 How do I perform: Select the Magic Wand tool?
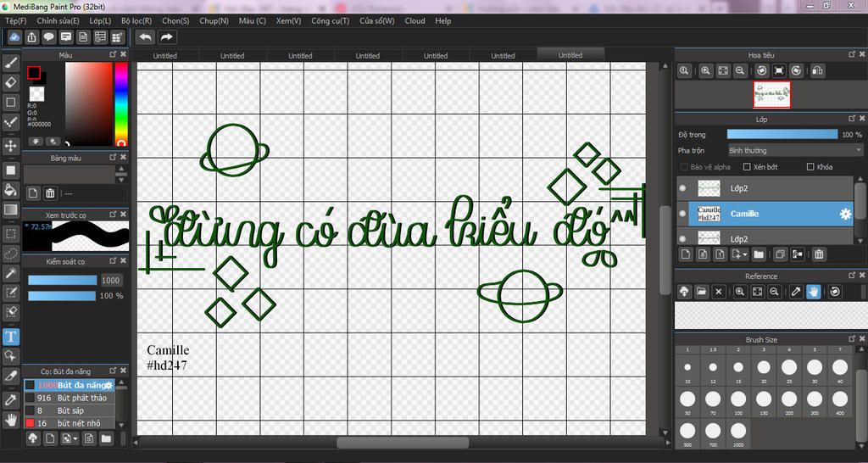[x=10, y=272]
